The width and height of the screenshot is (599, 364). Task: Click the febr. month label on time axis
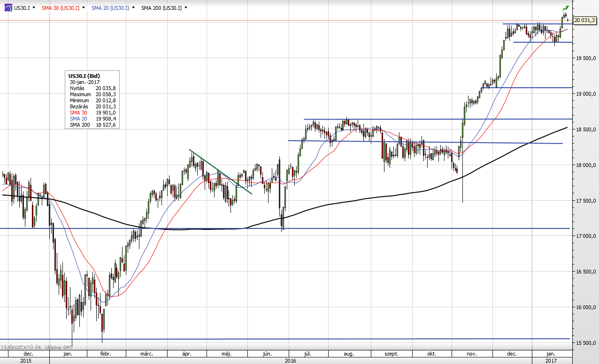click(x=106, y=354)
